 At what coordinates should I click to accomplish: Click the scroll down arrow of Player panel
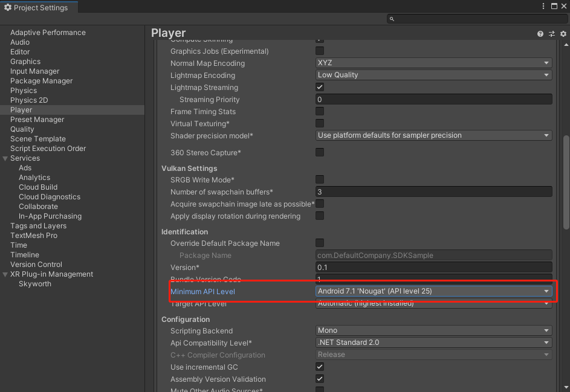tap(566, 387)
